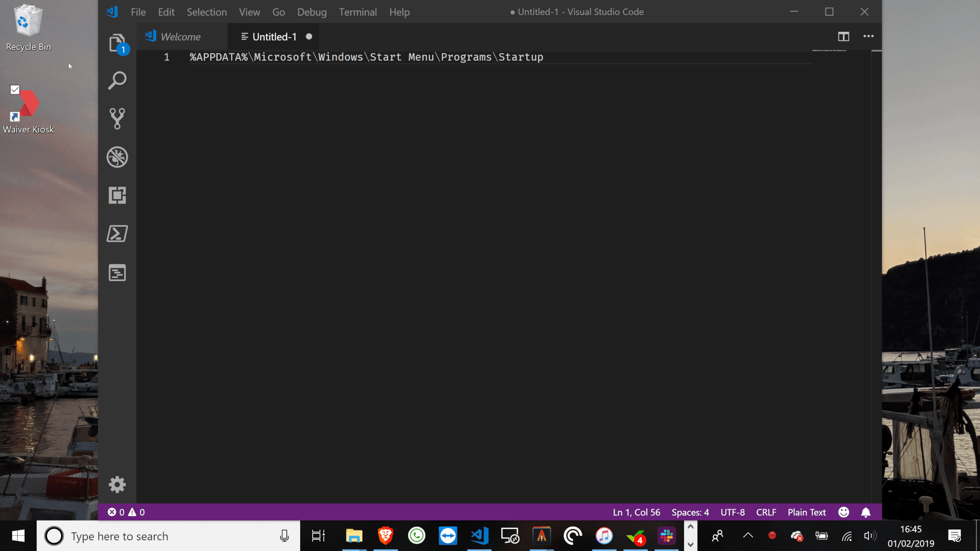Change language mode from Plain Text
Screen dimensions: 980x551
point(807,512)
